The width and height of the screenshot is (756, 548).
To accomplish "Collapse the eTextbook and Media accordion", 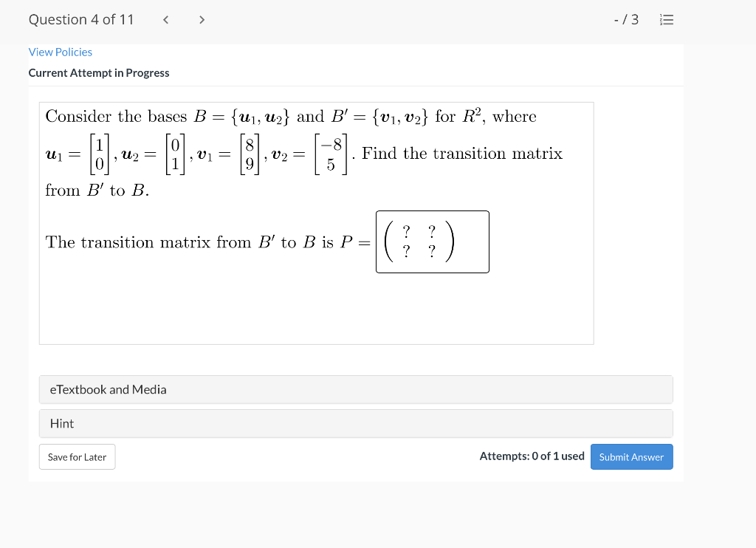I will click(x=356, y=389).
